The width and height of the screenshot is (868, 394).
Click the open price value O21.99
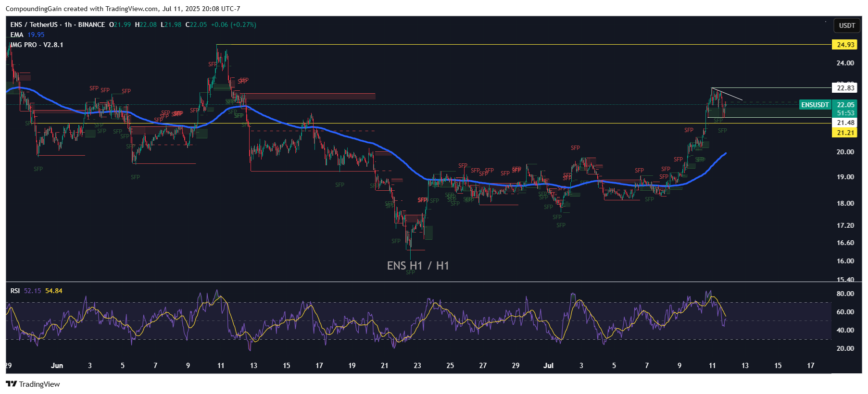[x=120, y=25]
